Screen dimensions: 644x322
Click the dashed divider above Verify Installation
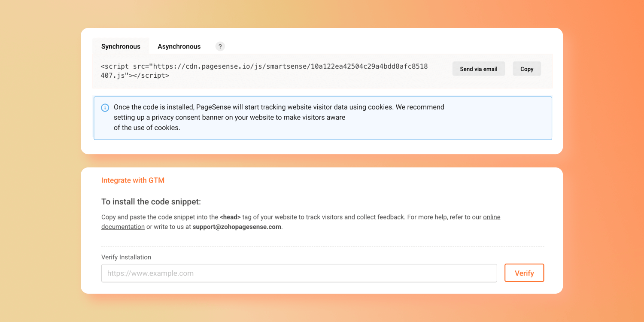pyautogui.click(x=322, y=246)
